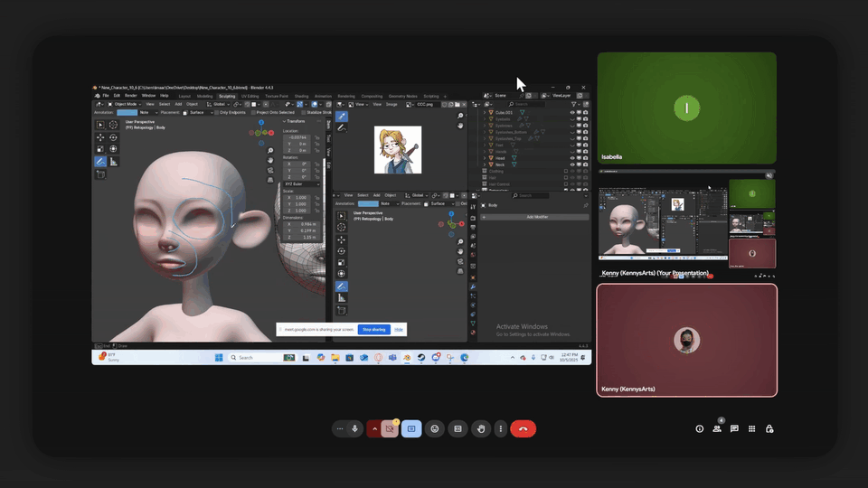Image resolution: width=868 pixels, height=488 pixels.
Task: Leave the call with the red hang-up button
Action: [523, 428]
